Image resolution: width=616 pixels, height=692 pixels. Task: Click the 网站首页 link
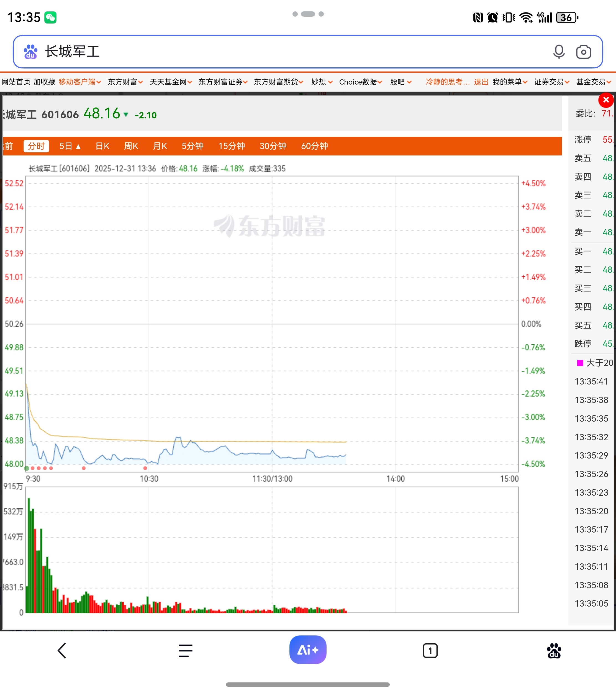(x=16, y=82)
